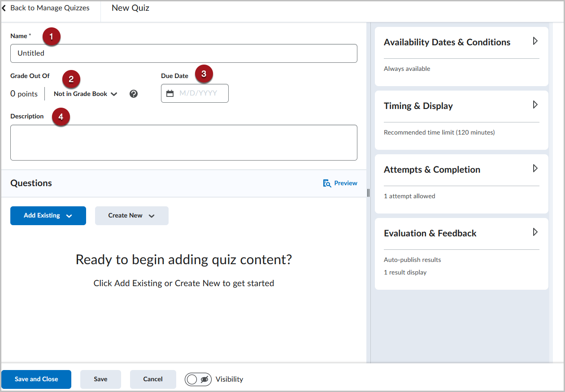
Task: Expand the Attempts & Completion panel arrow
Action: [535, 168]
